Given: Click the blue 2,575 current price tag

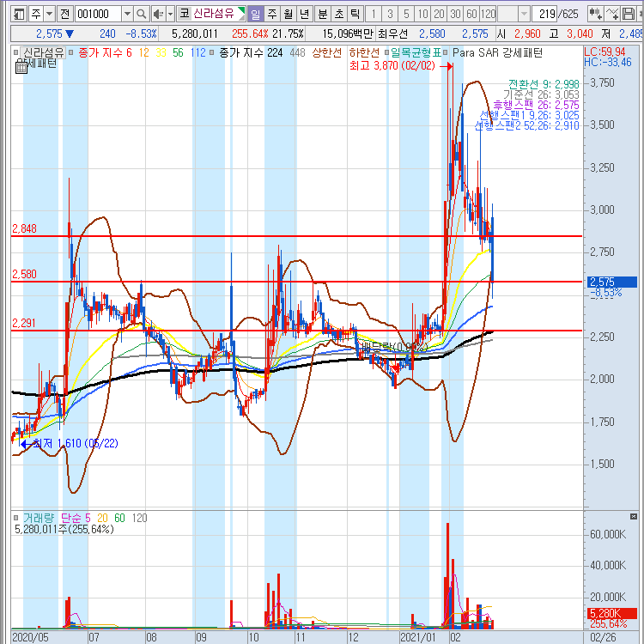Looking at the screenshot, I should pos(612,282).
